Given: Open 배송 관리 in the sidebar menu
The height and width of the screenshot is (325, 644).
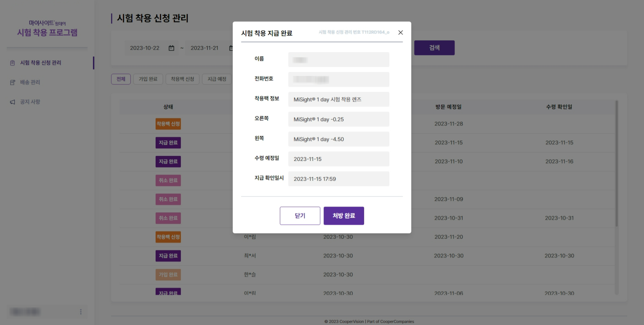Looking at the screenshot, I should (30, 82).
